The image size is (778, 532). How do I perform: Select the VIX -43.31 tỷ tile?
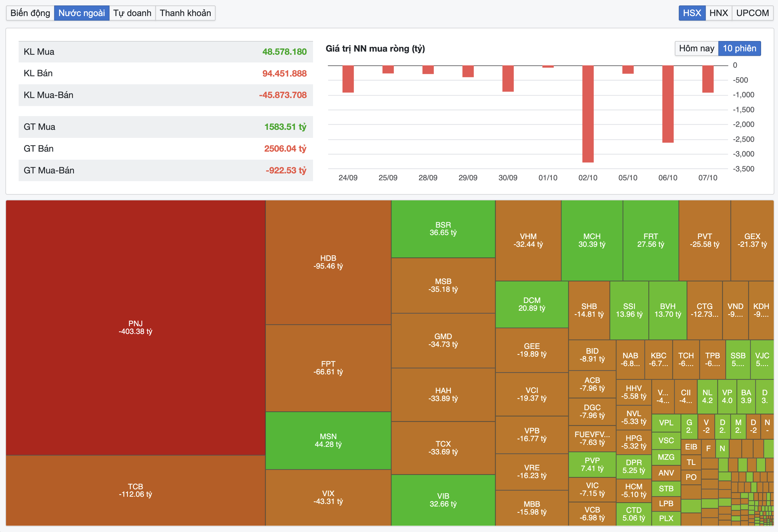[x=328, y=498]
